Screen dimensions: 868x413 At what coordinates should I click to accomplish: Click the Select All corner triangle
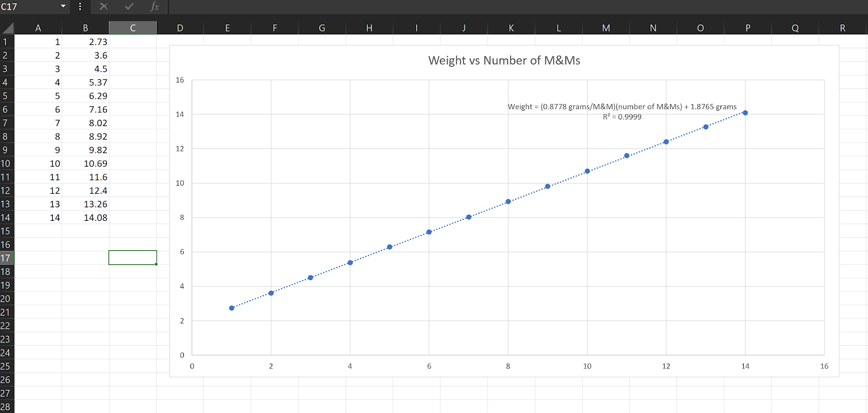click(7, 28)
